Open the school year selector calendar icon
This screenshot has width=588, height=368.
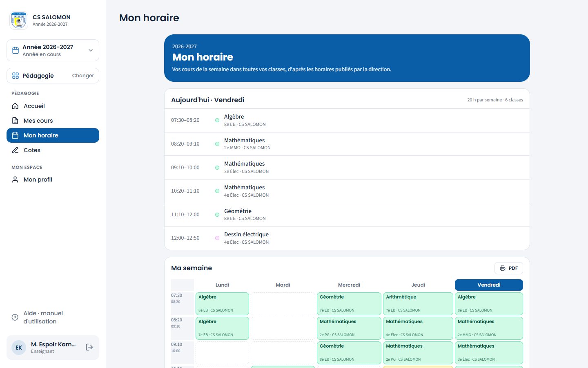[x=16, y=50]
